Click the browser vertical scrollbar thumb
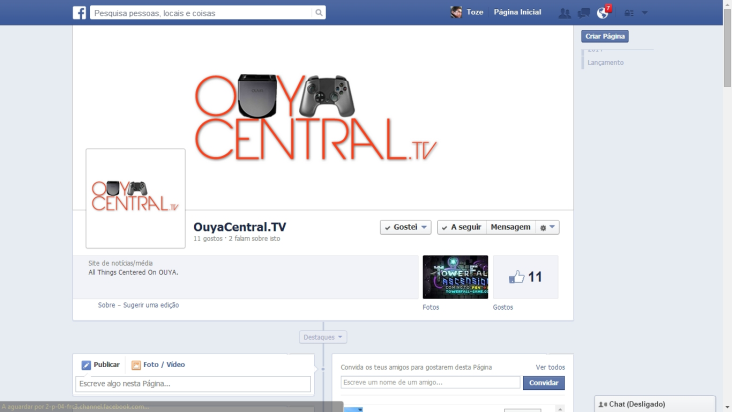The image size is (732, 412). 727,47
